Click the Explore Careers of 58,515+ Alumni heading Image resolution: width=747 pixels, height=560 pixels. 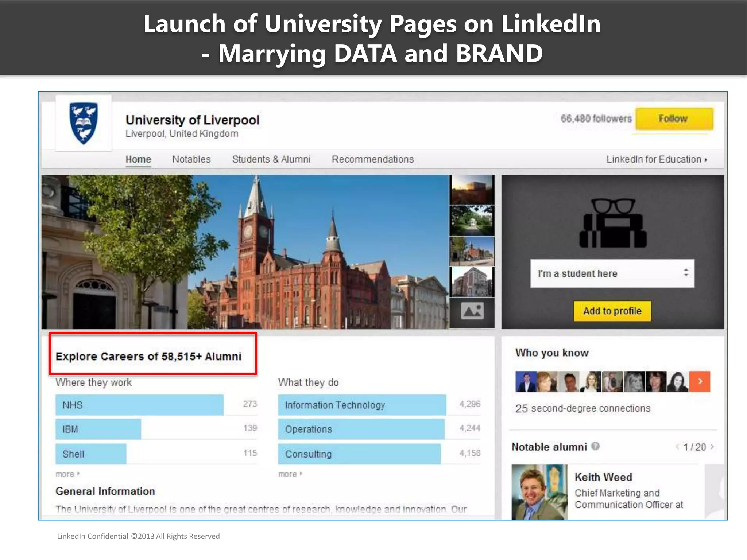coord(148,356)
